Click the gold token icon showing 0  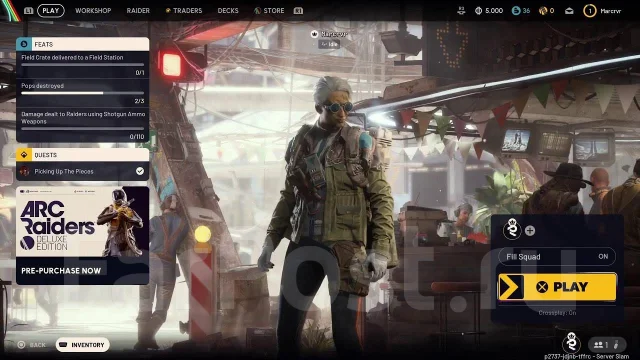pyautogui.click(x=543, y=11)
